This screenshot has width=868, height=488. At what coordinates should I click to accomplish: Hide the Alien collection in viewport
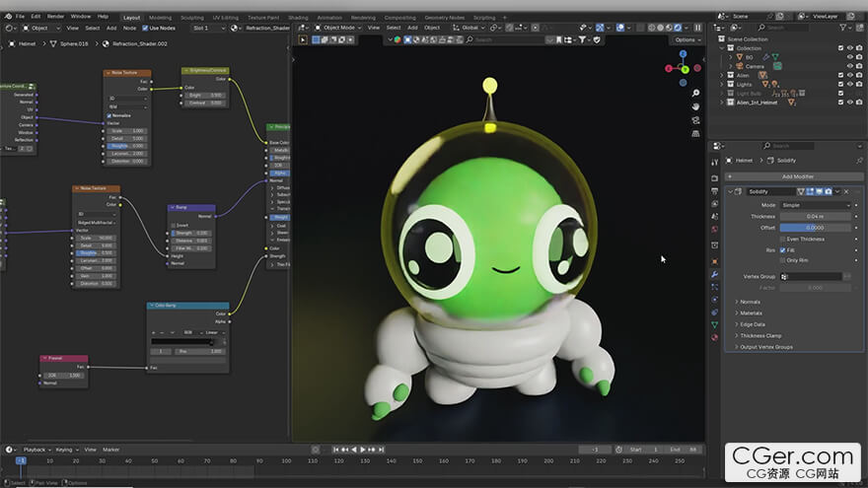pyautogui.click(x=849, y=75)
